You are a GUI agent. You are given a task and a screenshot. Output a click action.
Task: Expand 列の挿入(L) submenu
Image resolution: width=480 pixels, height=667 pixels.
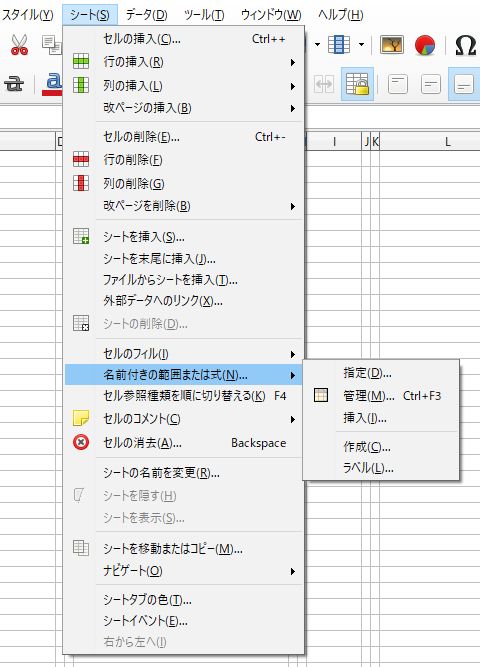(x=183, y=86)
